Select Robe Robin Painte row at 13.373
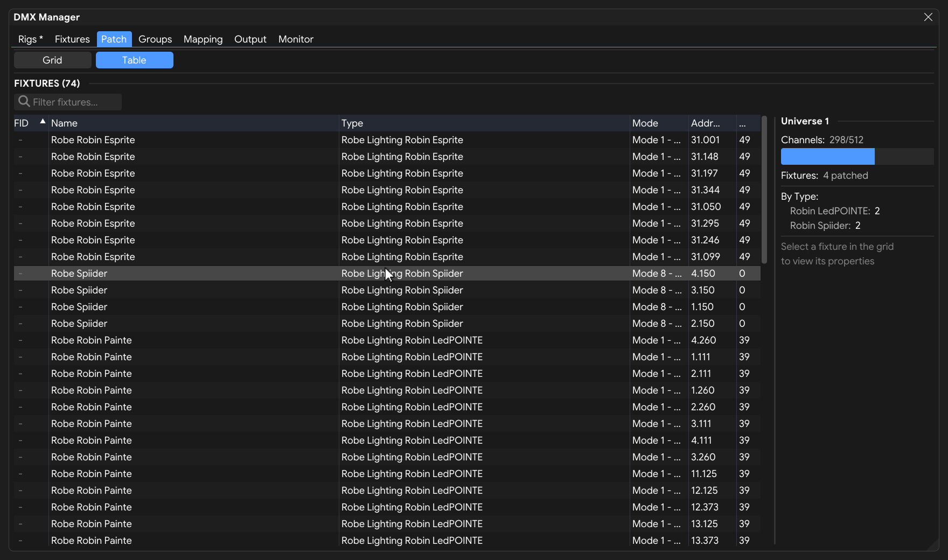Viewport: 948px width, 560px height. pos(387,541)
